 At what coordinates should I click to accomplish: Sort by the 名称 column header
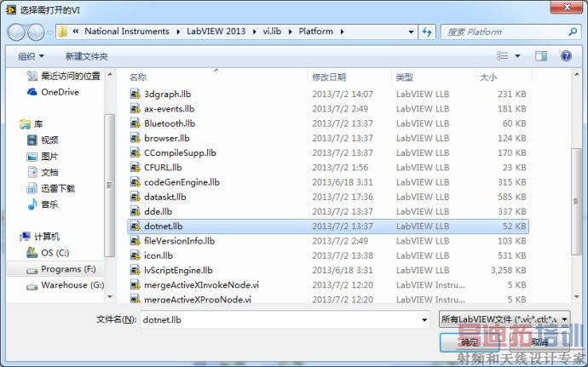click(x=137, y=77)
